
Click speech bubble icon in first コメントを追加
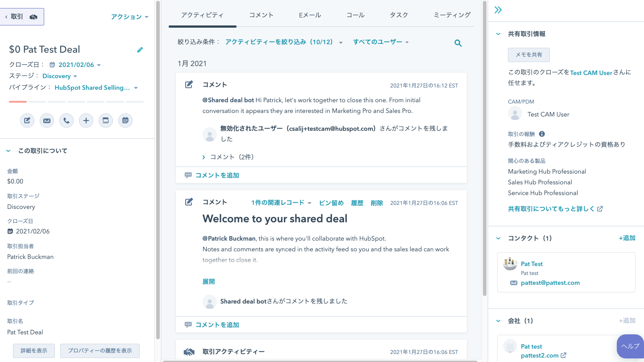click(188, 175)
